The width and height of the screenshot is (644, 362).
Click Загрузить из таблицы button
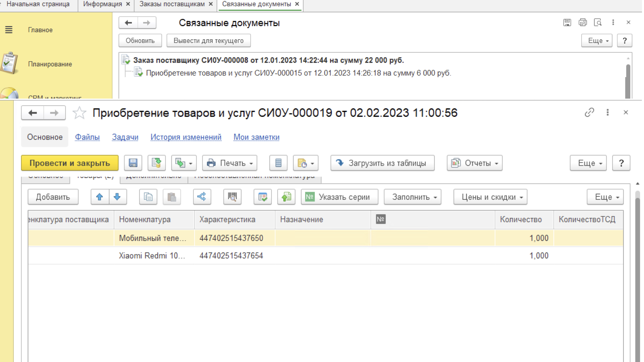point(382,163)
